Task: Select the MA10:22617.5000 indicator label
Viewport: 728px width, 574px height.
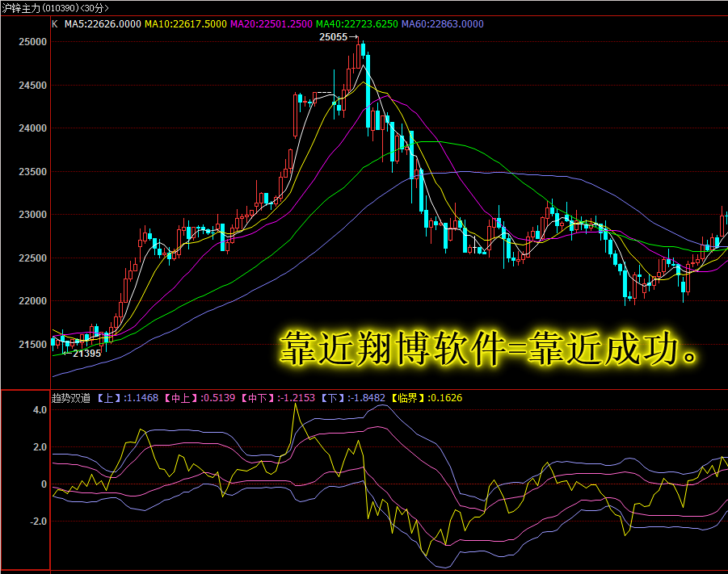Action: pos(186,24)
